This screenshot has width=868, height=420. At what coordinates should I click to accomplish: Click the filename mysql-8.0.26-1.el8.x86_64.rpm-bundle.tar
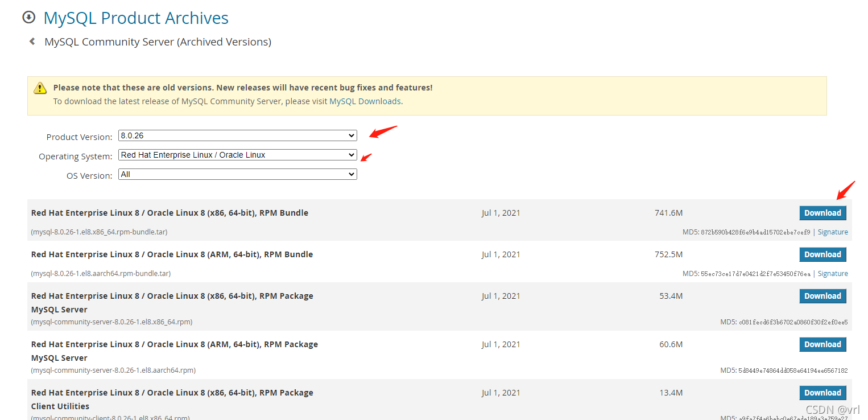pos(99,232)
